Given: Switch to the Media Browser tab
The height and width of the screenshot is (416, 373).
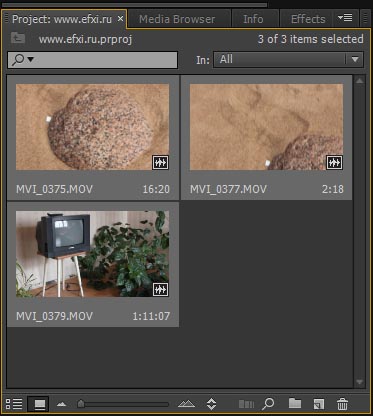Looking at the screenshot, I should click(177, 19).
